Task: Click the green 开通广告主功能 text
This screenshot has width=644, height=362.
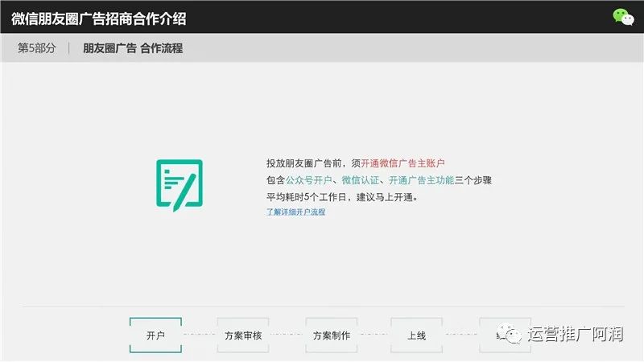Action: tap(421, 180)
